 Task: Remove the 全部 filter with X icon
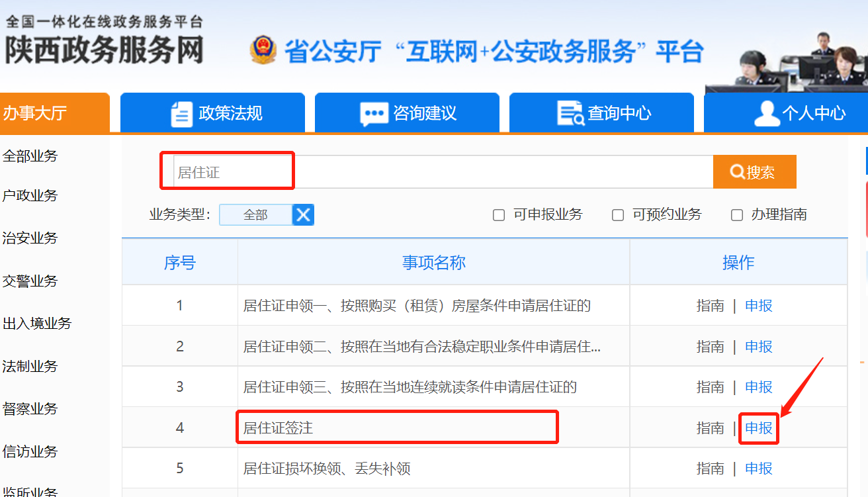pyautogui.click(x=303, y=215)
